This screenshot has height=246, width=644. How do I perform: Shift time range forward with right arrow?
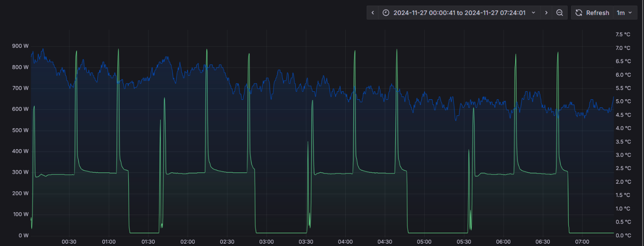pos(546,13)
